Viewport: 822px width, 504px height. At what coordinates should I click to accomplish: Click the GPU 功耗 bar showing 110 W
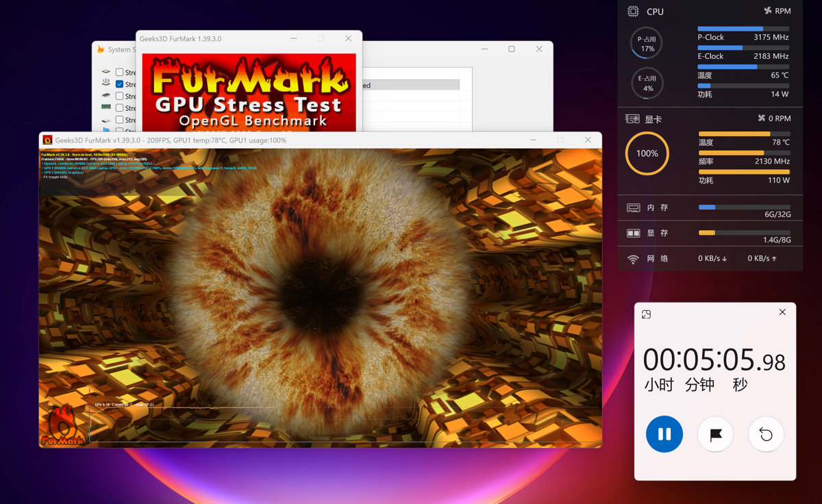coord(745,172)
